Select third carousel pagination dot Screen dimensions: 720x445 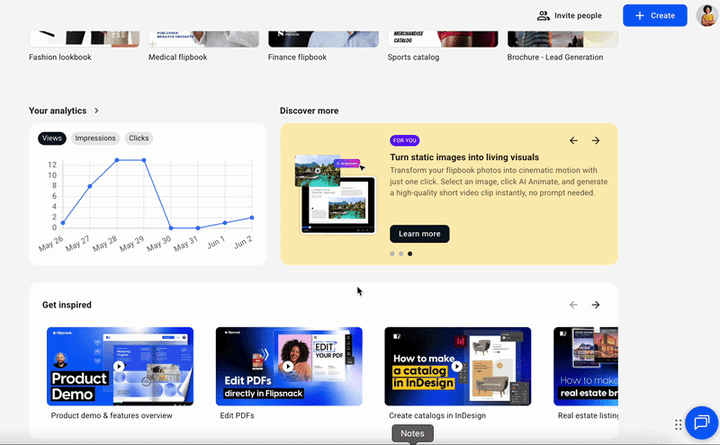click(410, 253)
